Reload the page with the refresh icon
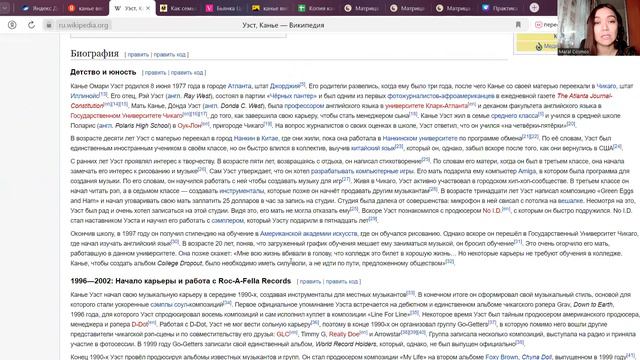640x360 pixels. (31, 25)
